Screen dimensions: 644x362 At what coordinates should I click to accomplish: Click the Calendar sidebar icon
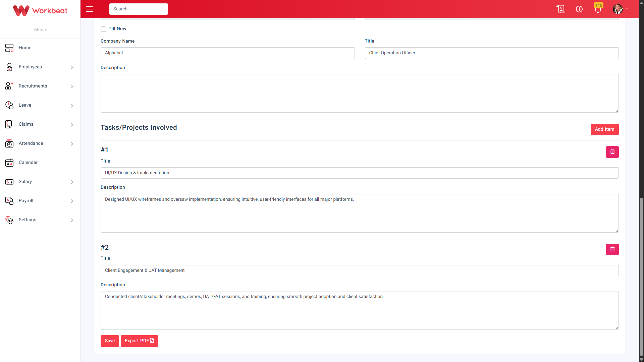click(9, 163)
